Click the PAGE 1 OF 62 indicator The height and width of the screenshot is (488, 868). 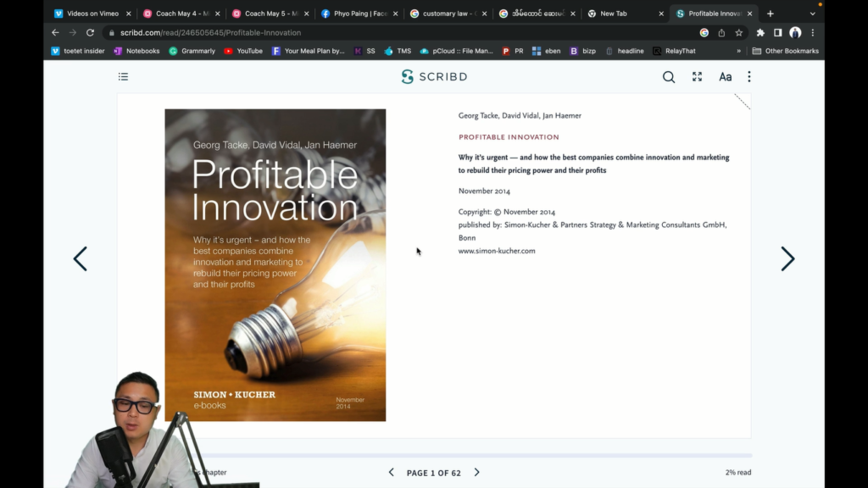[x=433, y=473]
